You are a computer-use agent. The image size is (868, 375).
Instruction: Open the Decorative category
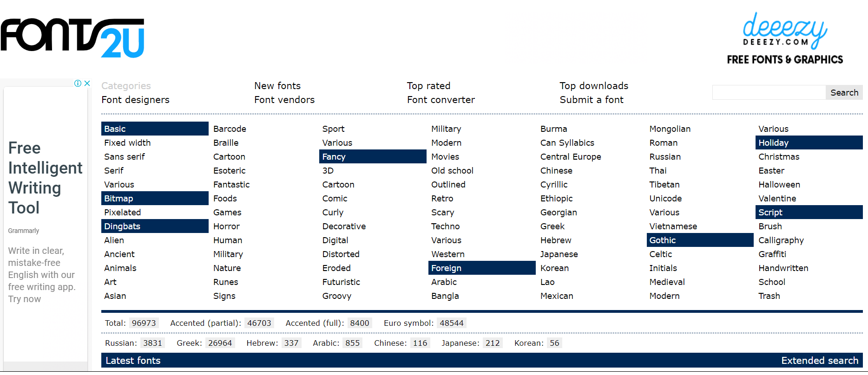(x=344, y=226)
